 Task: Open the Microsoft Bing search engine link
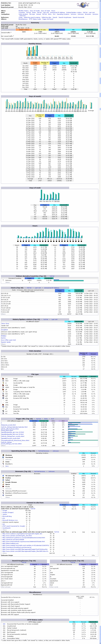point(7,516)
